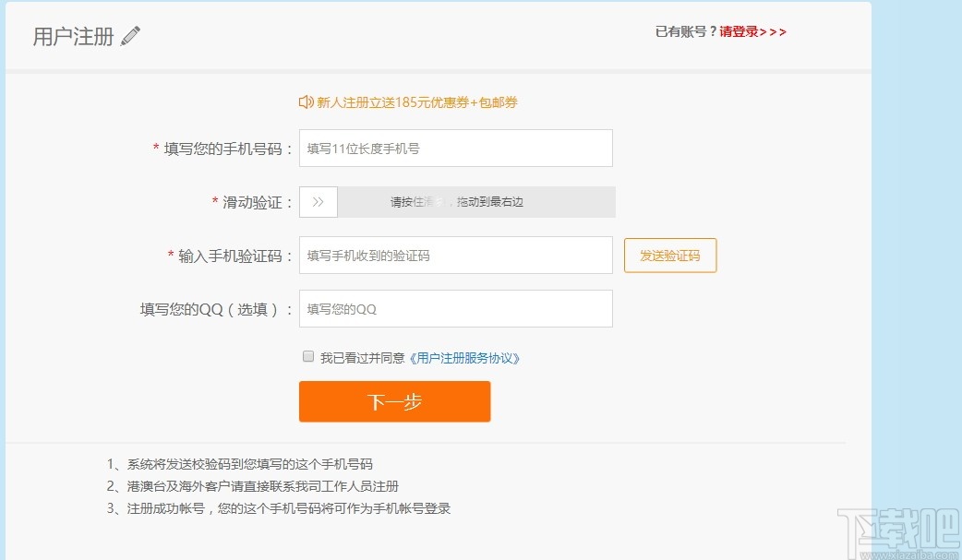Focus the SMS verification code field
Screen dimensions: 962x560
point(455,256)
